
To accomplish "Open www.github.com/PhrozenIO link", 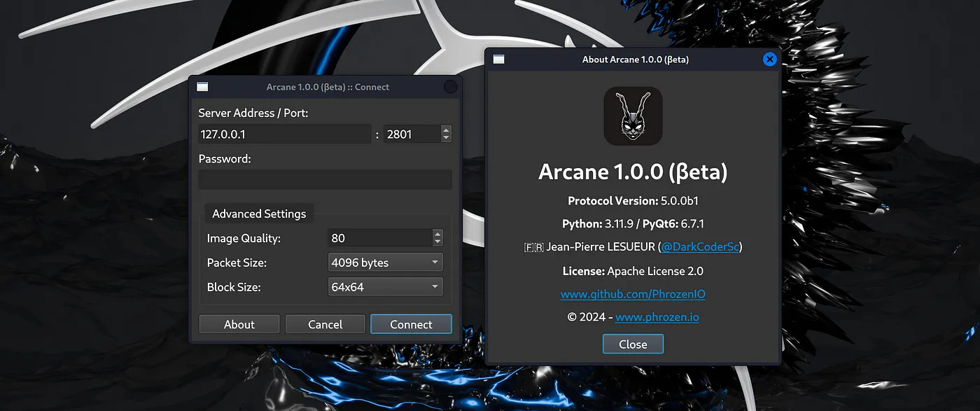I will click(633, 294).
